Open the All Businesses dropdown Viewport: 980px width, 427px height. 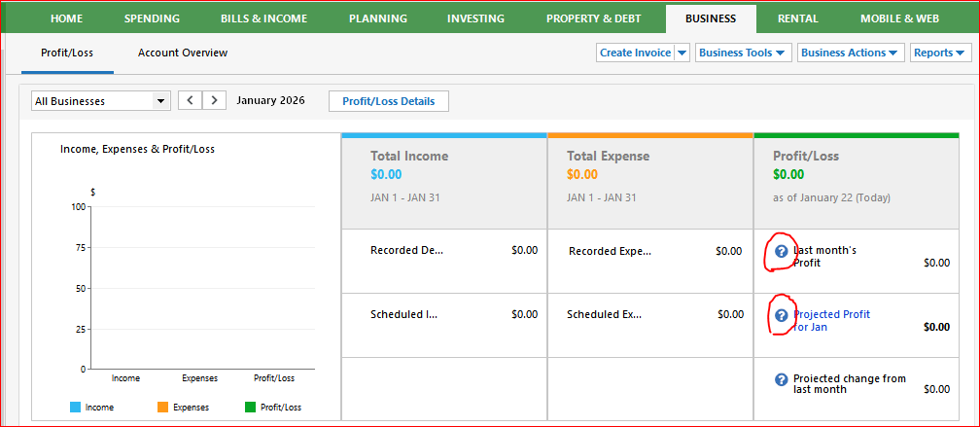point(101,101)
